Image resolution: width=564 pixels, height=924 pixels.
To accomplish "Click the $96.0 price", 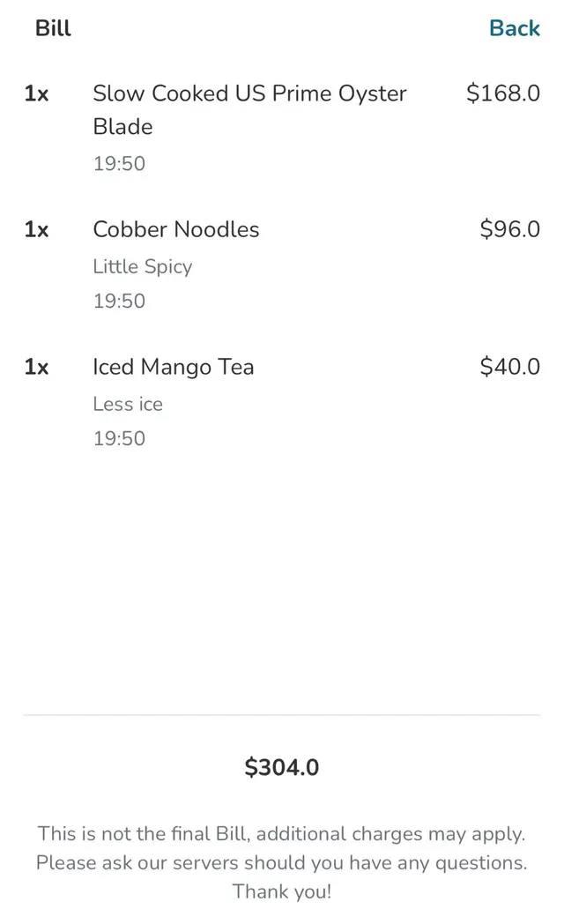I will tap(509, 229).
